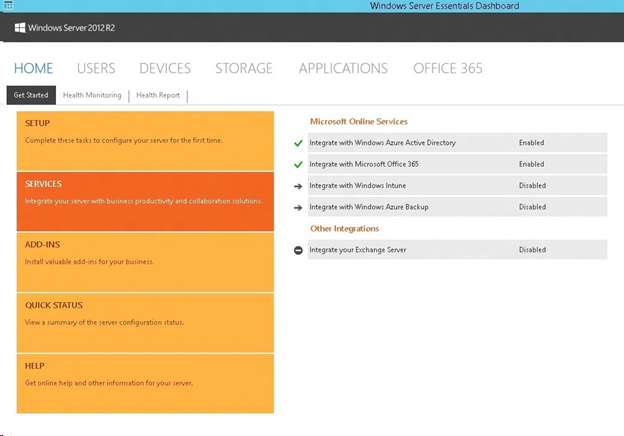Select the Get Started sub-tab
Screen dimensions: 624x436
coord(31,95)
